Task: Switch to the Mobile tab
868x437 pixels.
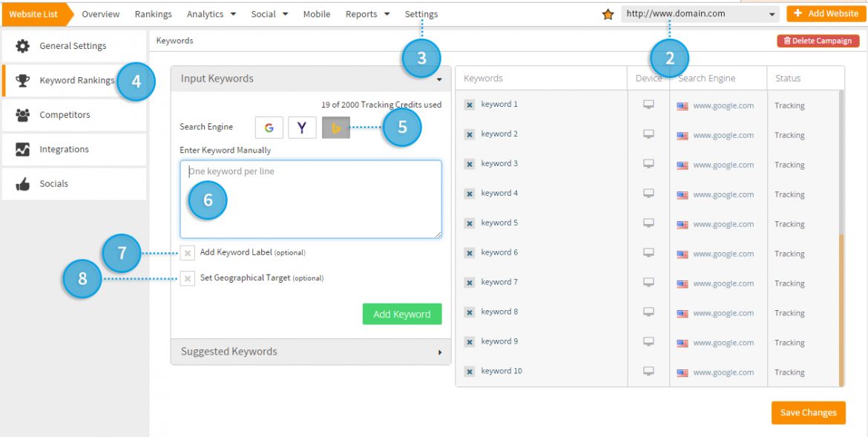Action: tap(317, 14)
